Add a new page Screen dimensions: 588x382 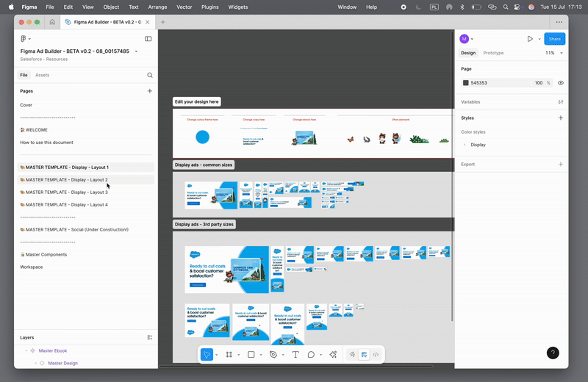tap(150, 90)
